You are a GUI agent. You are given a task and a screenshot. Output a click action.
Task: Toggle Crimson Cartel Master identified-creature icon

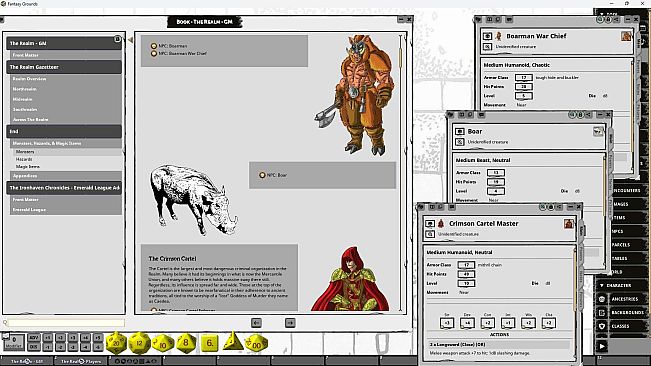pyautogui.click(x=430, y=234)
